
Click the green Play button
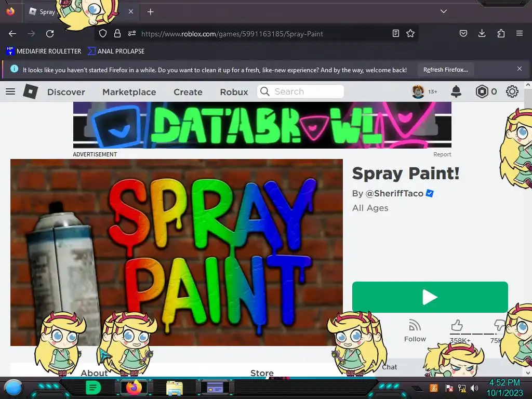pos(430,297)
